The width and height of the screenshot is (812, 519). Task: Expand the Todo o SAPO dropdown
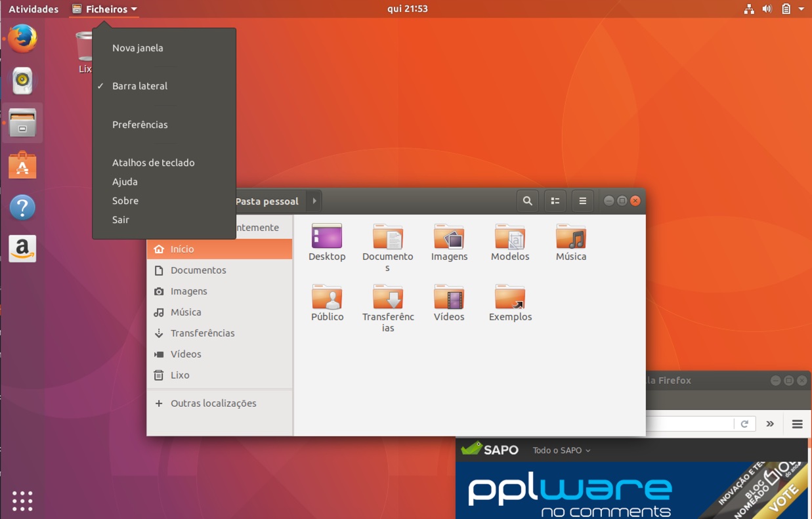coord(561,451)
